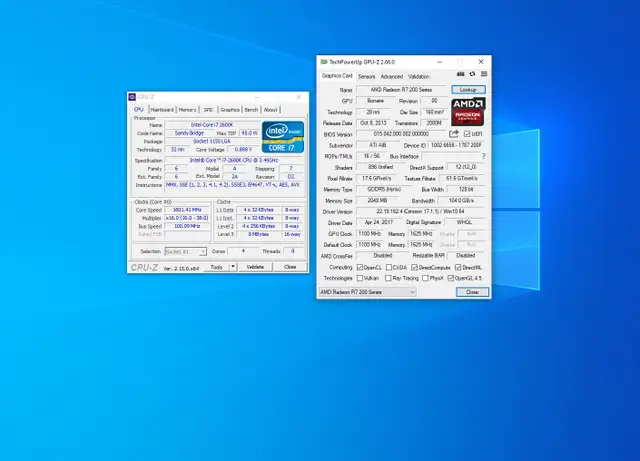Switch to the Memory tab in CPU-Z

click(187, 110)
